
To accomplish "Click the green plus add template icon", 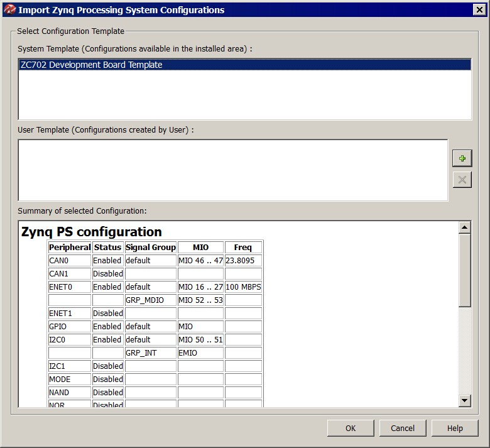I will tap(462, 158).
